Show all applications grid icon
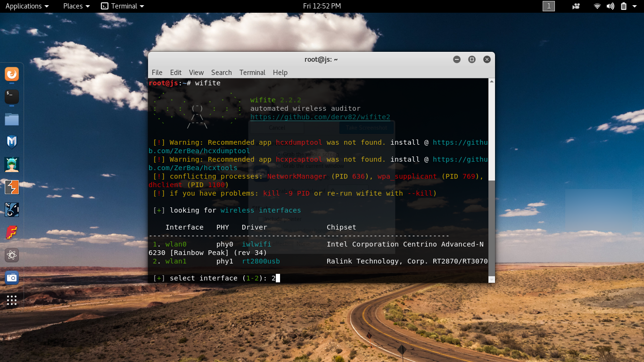The image size is (644, 362). [12, 300]
